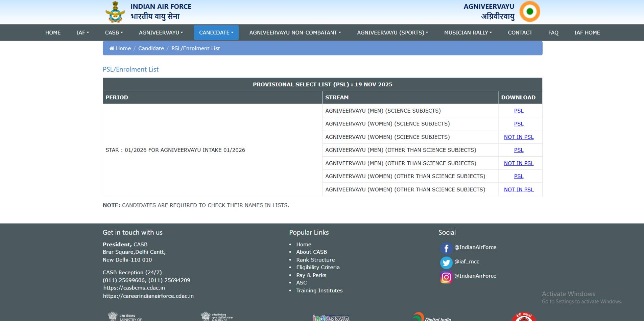Click the Candidate breadcrumb link
The width and height of the screenshot is (644, 321).
tap(151, 48)
